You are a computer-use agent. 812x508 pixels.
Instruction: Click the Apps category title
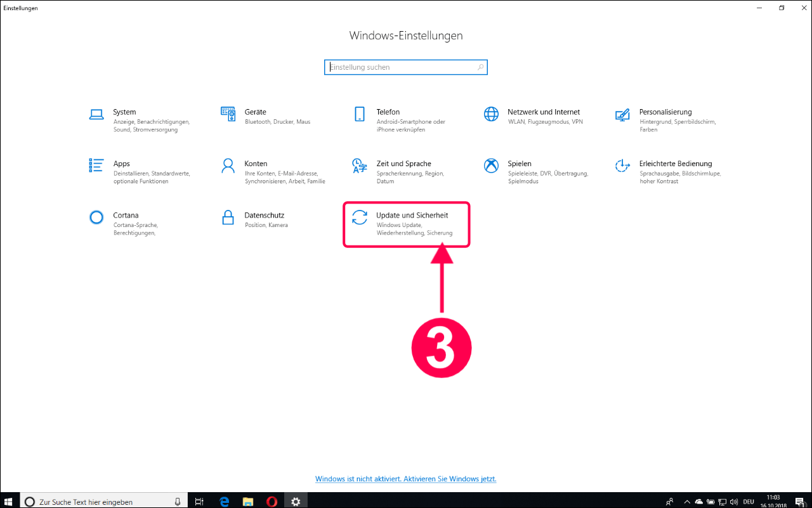[121, 164]
